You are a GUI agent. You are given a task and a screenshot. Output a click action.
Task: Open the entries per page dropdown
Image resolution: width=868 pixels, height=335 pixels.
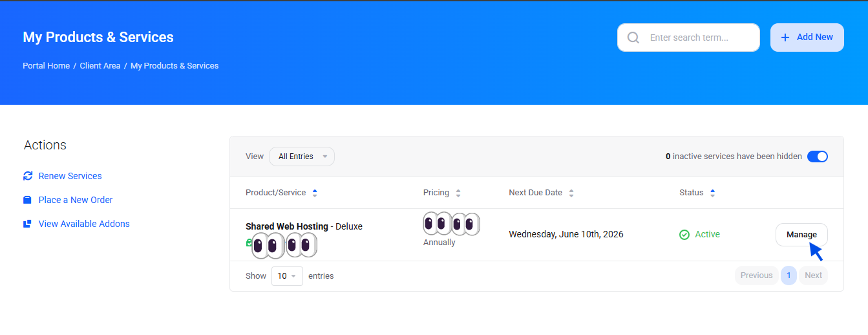click(287, 276)
